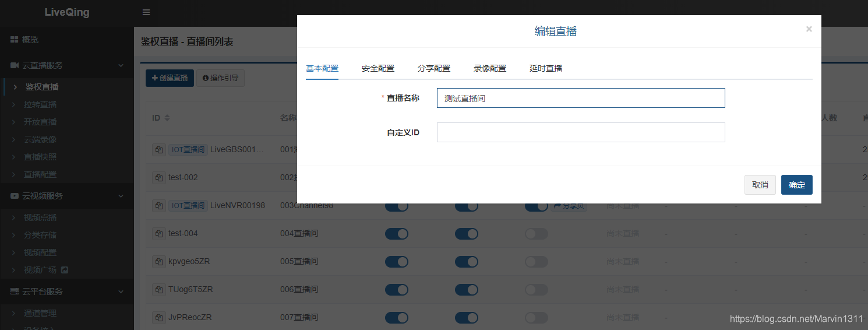The height and width of the screenshot is (330, 868).
Task: Disable the first switch in the kpvgeo5ZR row
Action: pyautogui.click(x=397, y=261)
